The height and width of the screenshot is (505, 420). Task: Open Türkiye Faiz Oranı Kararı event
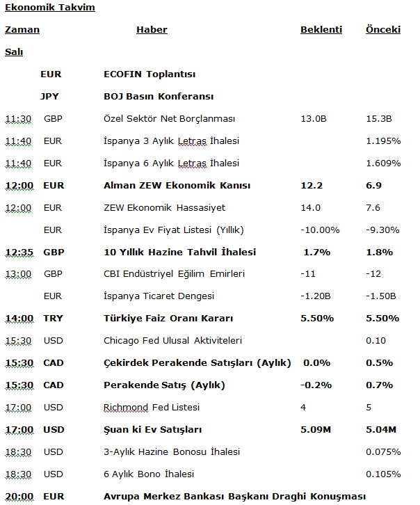click(168, 319)
